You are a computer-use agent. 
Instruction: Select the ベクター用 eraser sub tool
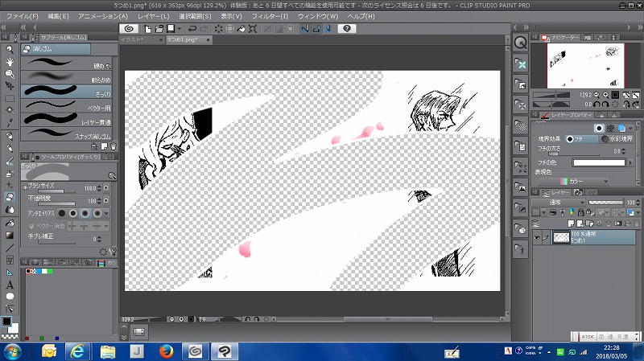(66, 105)
